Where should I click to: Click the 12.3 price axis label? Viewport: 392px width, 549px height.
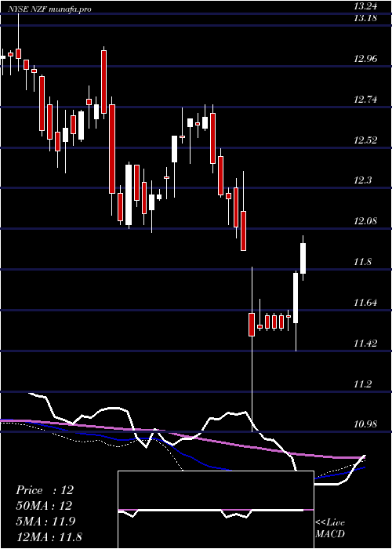coord(362,180)
